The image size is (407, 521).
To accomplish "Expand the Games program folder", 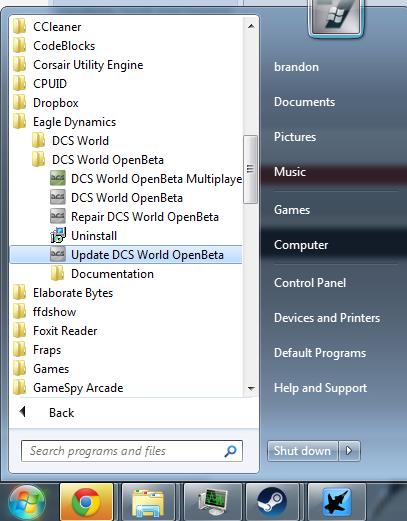I will pyautogui.click(x=51, y=369).
